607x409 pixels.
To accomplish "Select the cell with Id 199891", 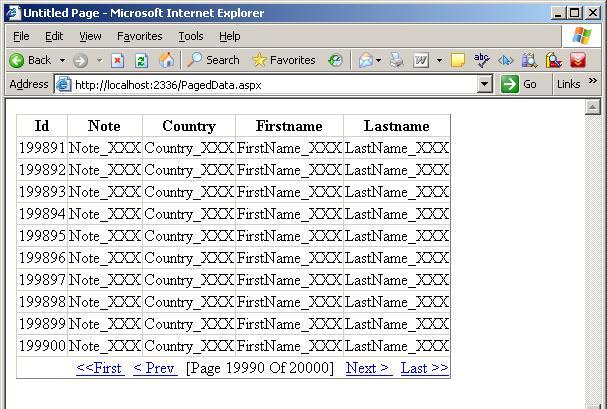I will 42,148.
